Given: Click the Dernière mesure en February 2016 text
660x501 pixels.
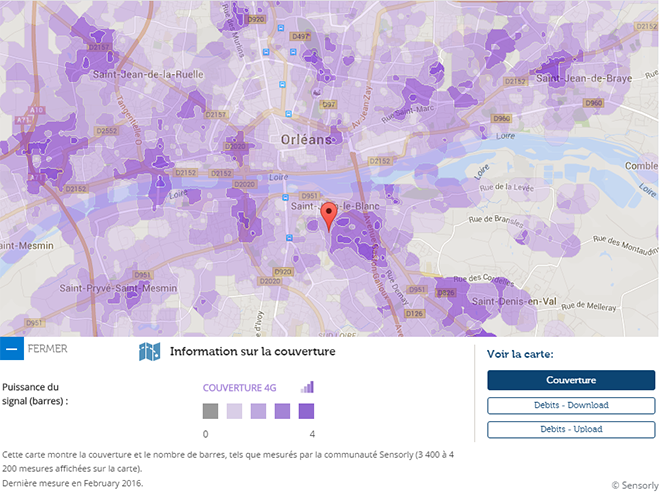Looking at the screenshot, I should coord(73,483).
